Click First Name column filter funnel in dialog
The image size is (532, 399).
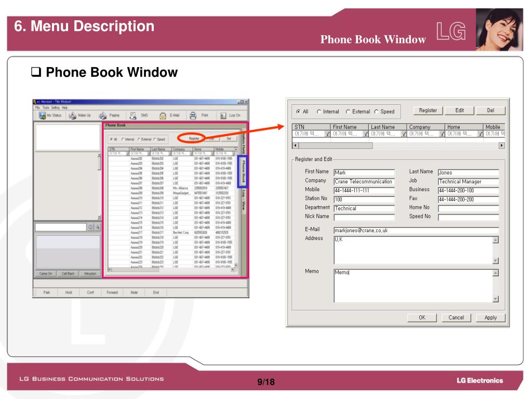pos(365,134)
